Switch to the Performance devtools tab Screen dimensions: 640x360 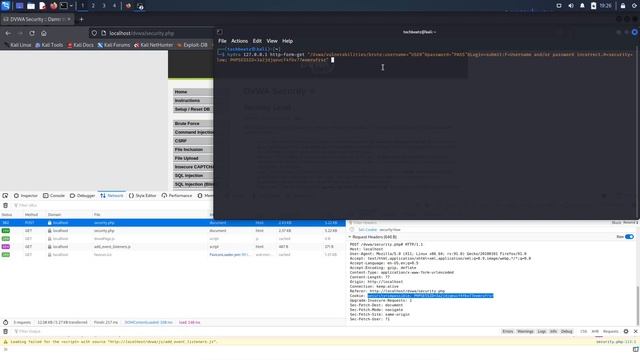pos(176,196)
